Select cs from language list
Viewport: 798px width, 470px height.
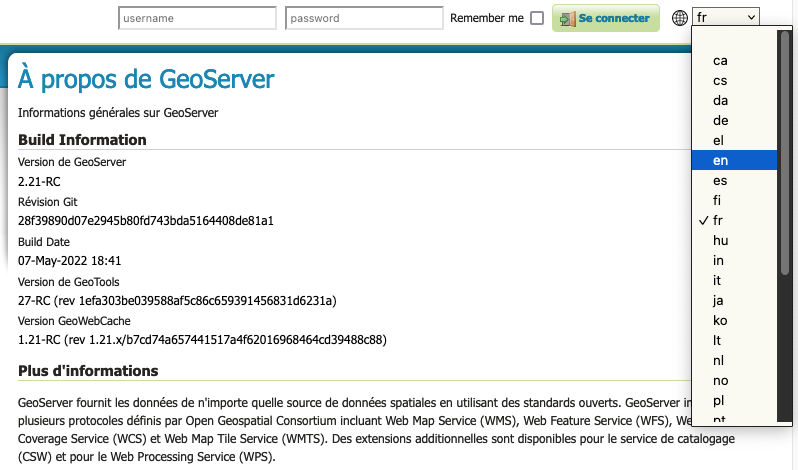point(734,80)
